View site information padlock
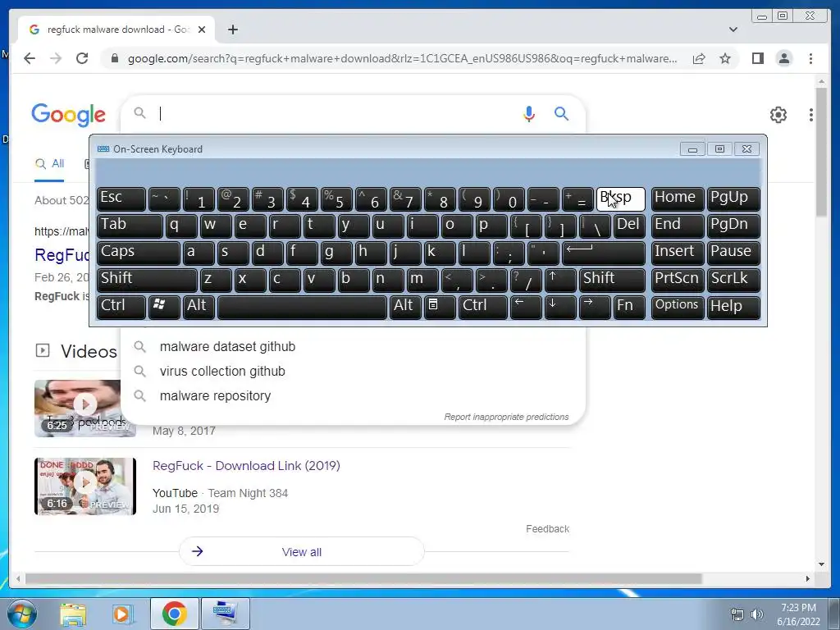This screenshot has width=840, height=630. (114, 58)
